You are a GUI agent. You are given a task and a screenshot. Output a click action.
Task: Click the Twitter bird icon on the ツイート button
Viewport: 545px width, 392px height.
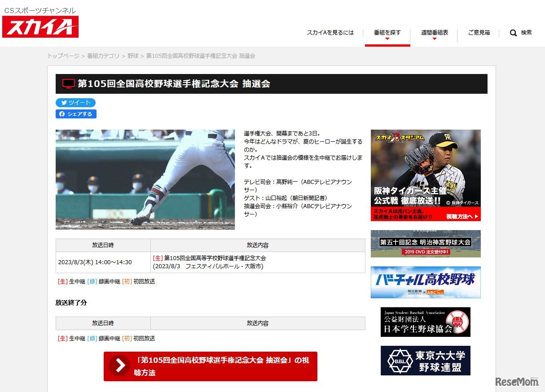[63, 103]
